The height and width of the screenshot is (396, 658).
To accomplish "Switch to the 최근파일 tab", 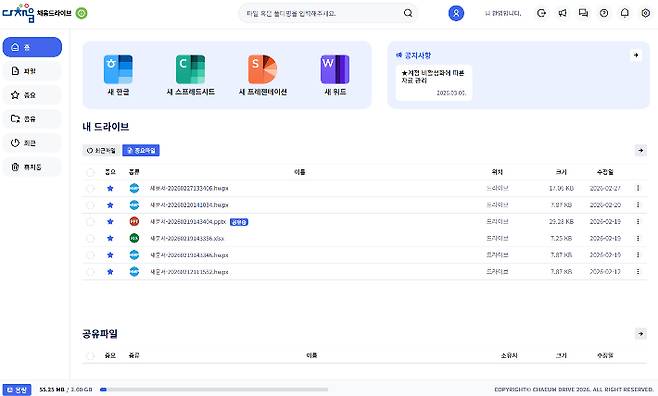I will (x=101, y=150).
